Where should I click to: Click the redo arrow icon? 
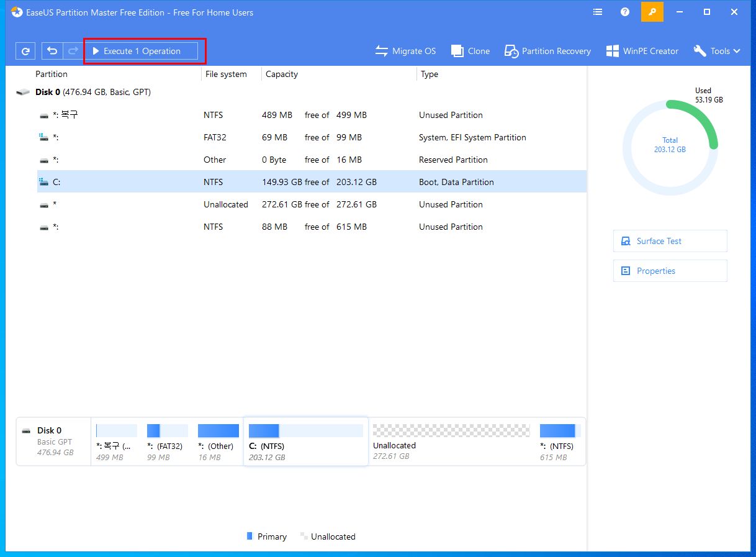tap(73, 51)
